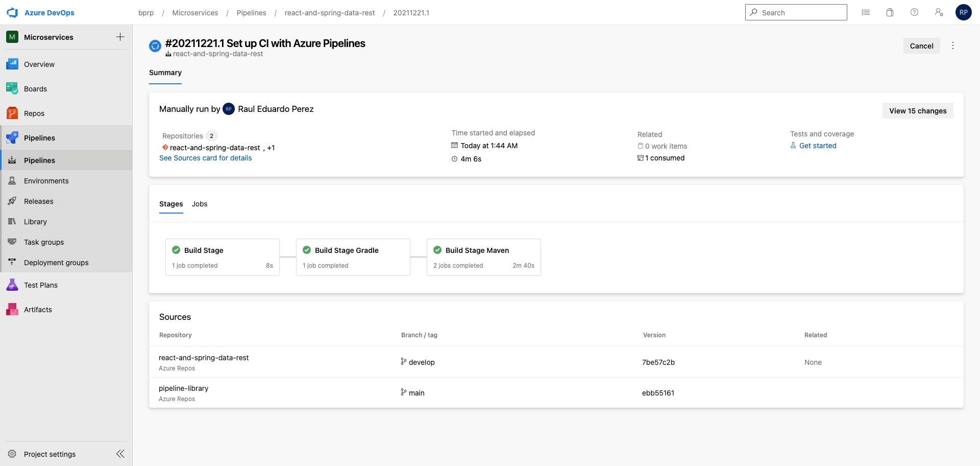Click the Search input field
980x466 pixels.
pyautogui.click(x=796, y=12)
